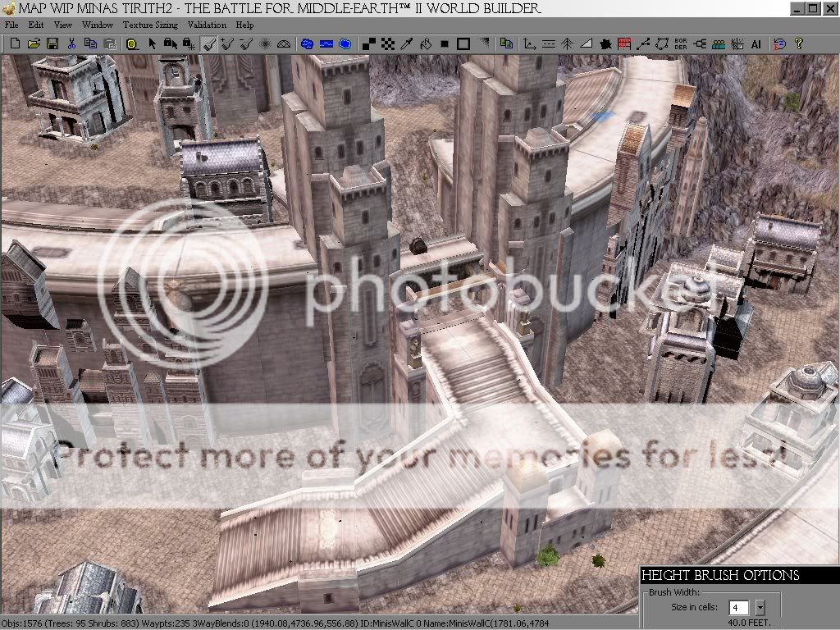Select the blue water wave tool icon

(x=326, y=43)
